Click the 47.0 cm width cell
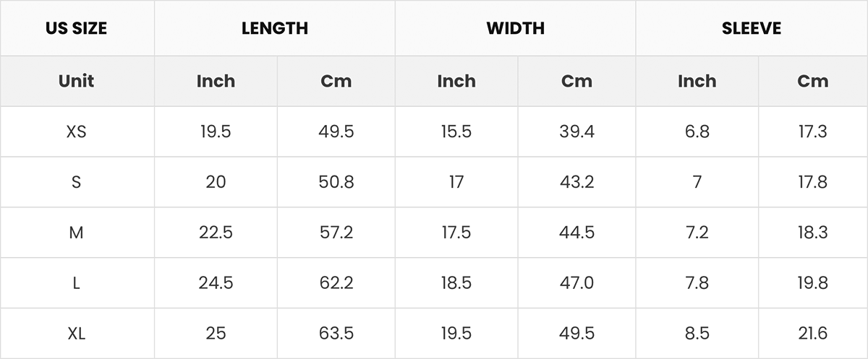868x359 pixels. coord(577,283)
